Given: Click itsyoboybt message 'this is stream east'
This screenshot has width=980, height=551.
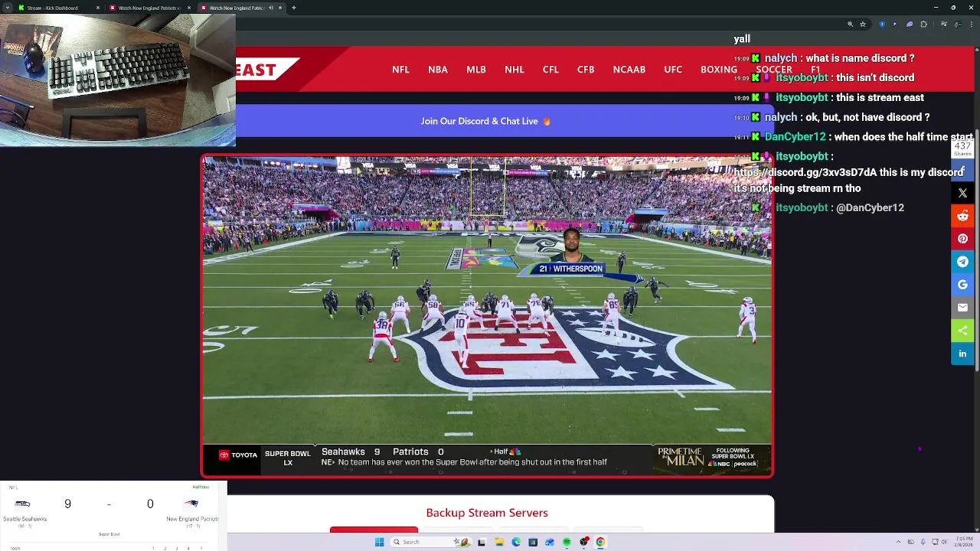Looking at the screenshot, I should coord(880,97).
